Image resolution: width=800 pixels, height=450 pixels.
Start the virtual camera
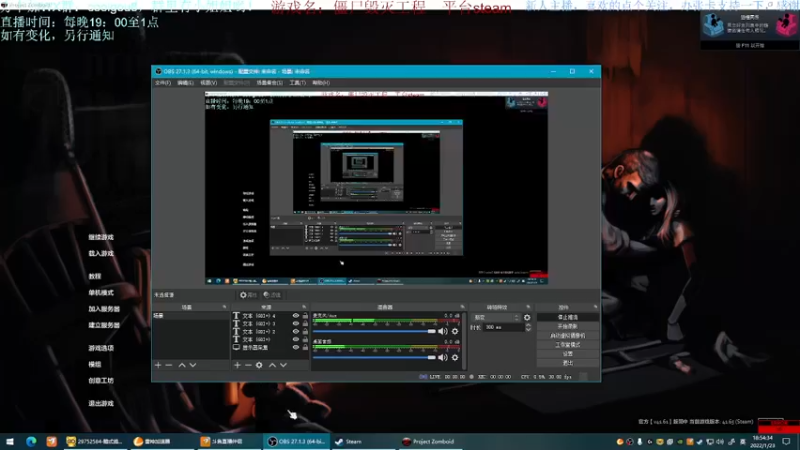pyautogui.click(x=567, y=336)
